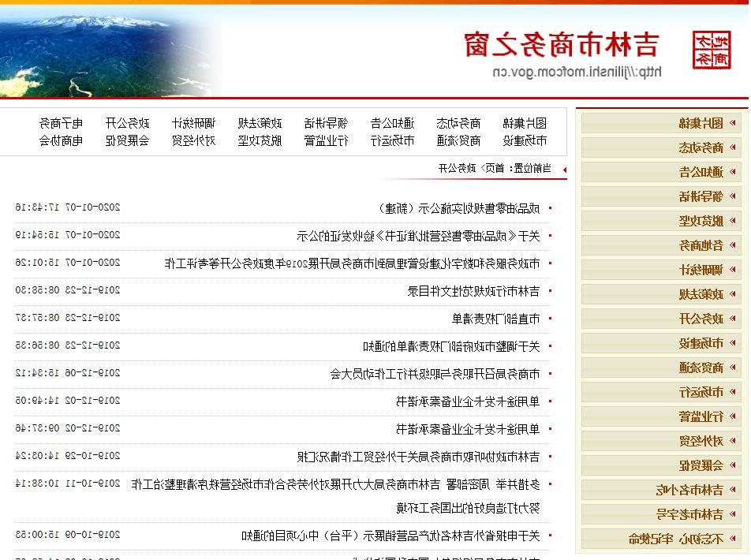Image resolution: width=751 pixels, height=560 pixels.
Task: Click the arrow icon beside sidebar 图片集锦
Action: [x=732, y=123]
